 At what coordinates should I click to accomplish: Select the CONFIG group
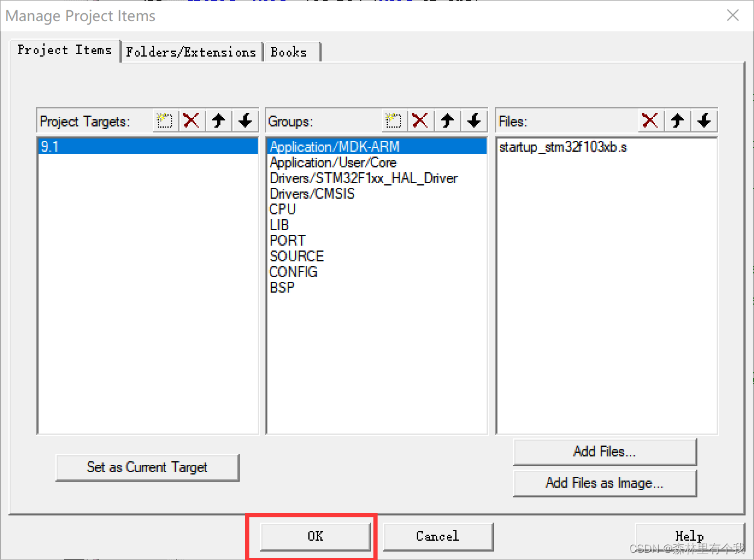tap(376, 272)
